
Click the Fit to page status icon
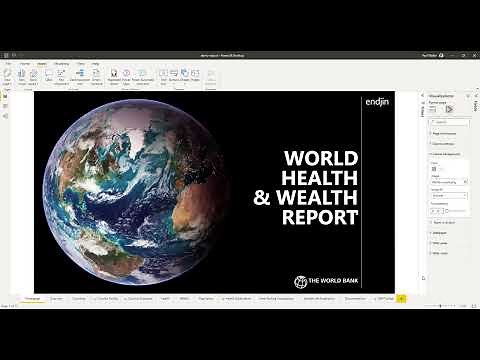(474, 305)
